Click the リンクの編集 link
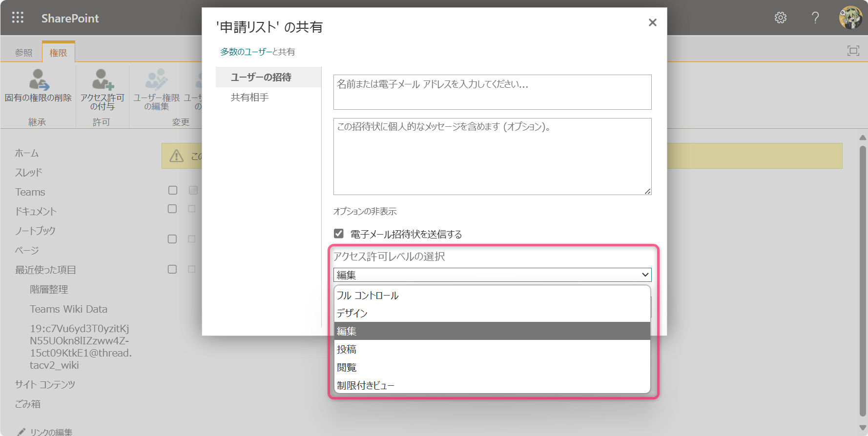The image size is (868, 436). coord(51,432)
